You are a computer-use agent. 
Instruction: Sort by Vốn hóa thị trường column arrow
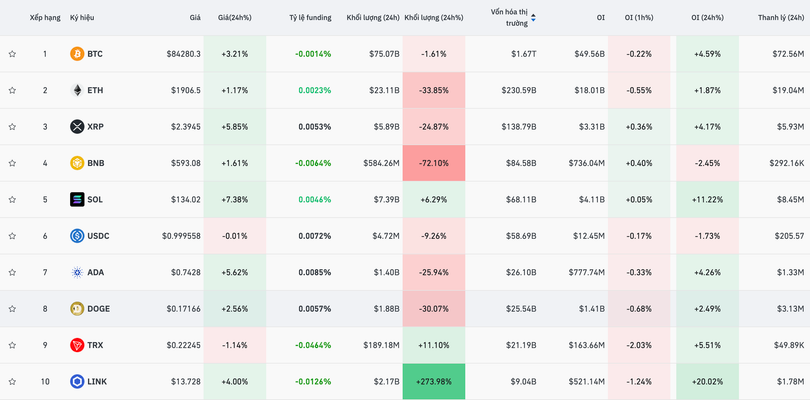533,17
